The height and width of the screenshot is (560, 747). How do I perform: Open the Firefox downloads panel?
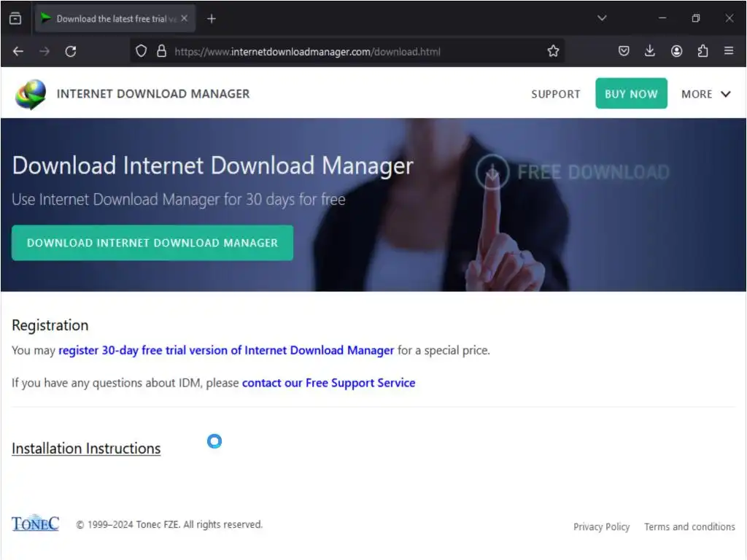tap(650, 51)
